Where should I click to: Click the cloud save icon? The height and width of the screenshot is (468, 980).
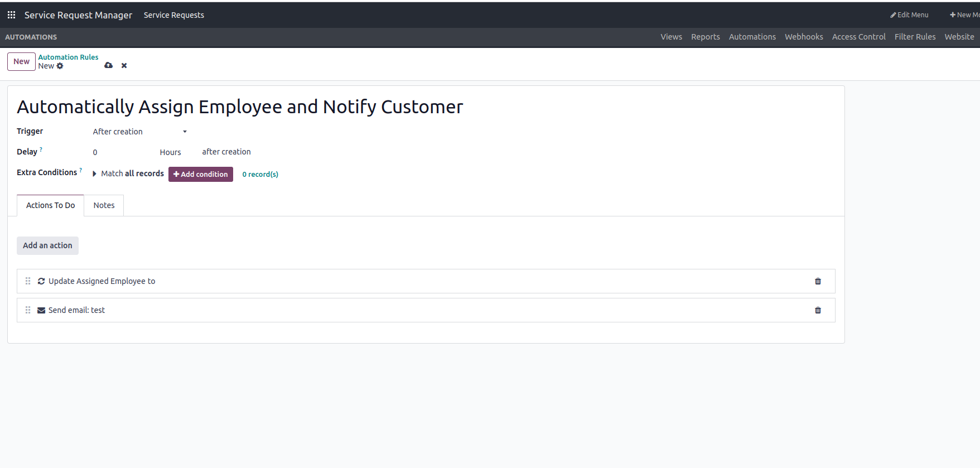point(108,66)
